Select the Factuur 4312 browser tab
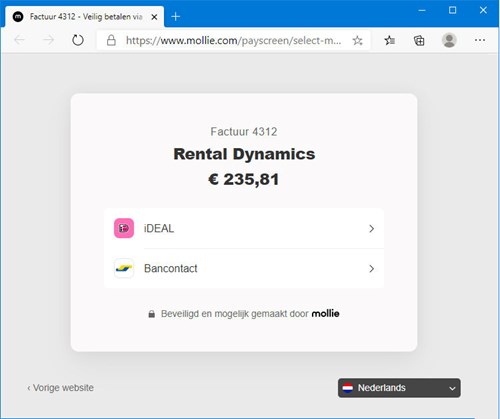The height and width of the screenshot is (419, 500). click(84, 17)
